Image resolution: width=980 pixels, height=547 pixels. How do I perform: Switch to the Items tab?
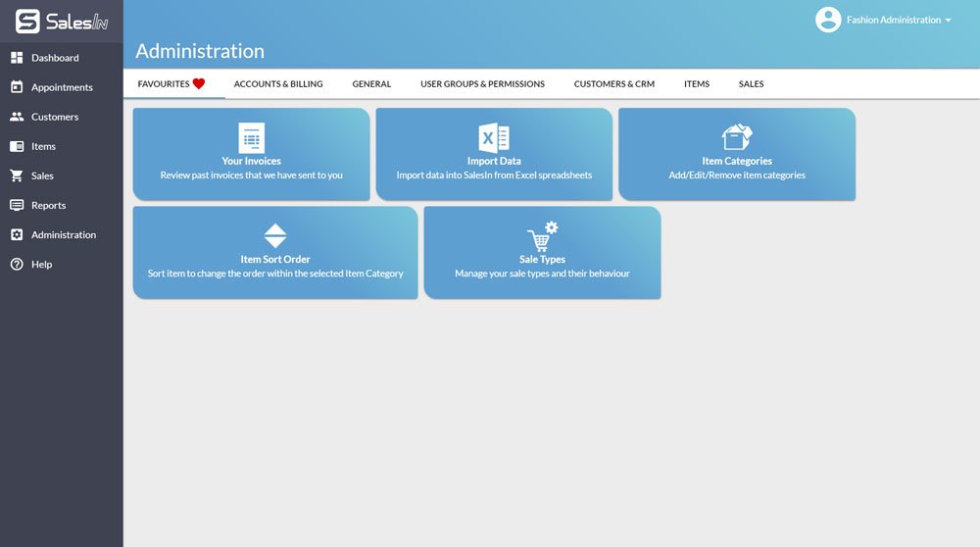pos(696,83)
